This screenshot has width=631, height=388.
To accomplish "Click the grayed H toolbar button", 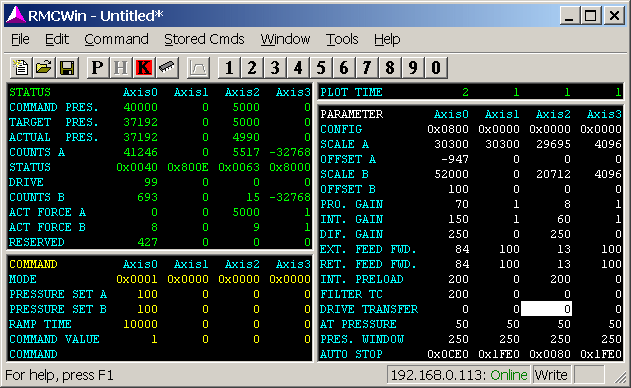I will click(121, 68).
